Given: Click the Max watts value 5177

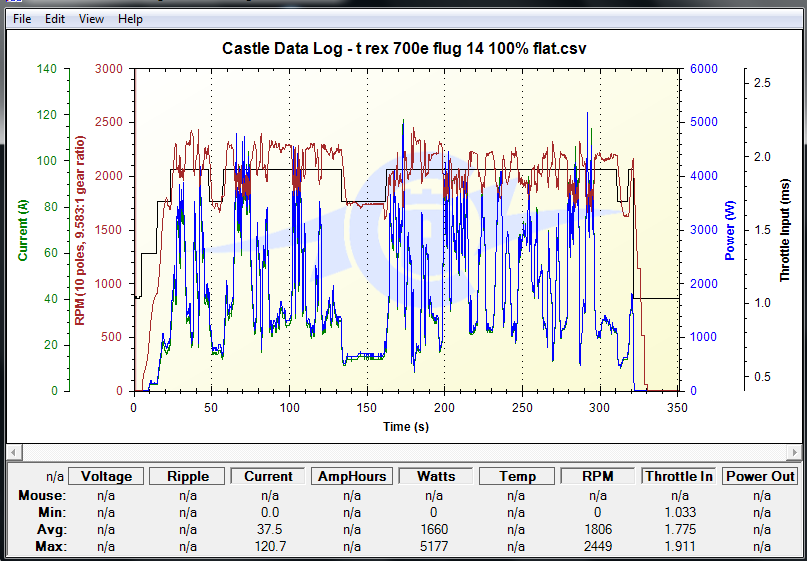Looking at the screenshot, I should [434, 546].
